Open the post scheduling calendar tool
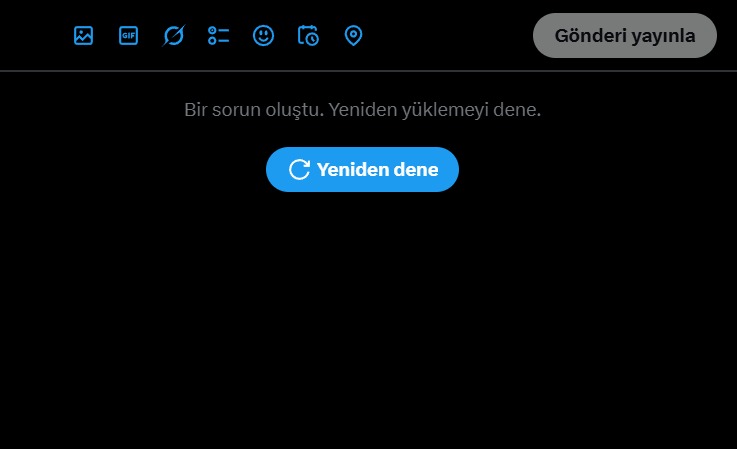 pos(308,36)
